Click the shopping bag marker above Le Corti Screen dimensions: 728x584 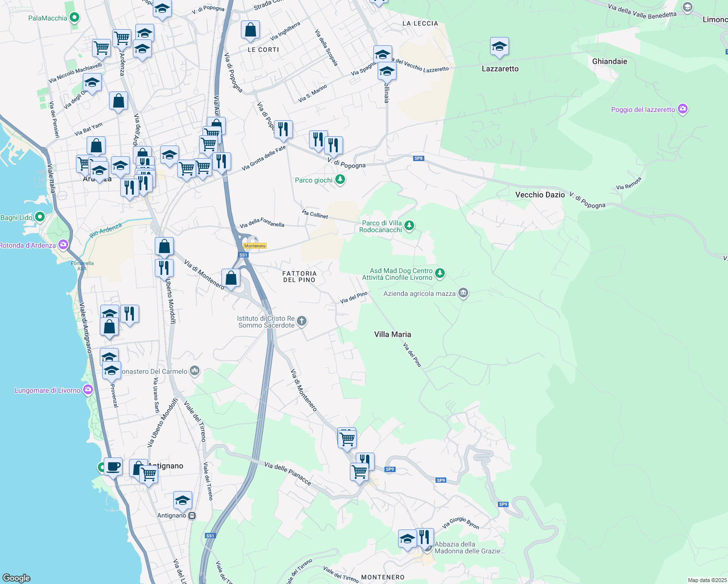pos(250,30)
